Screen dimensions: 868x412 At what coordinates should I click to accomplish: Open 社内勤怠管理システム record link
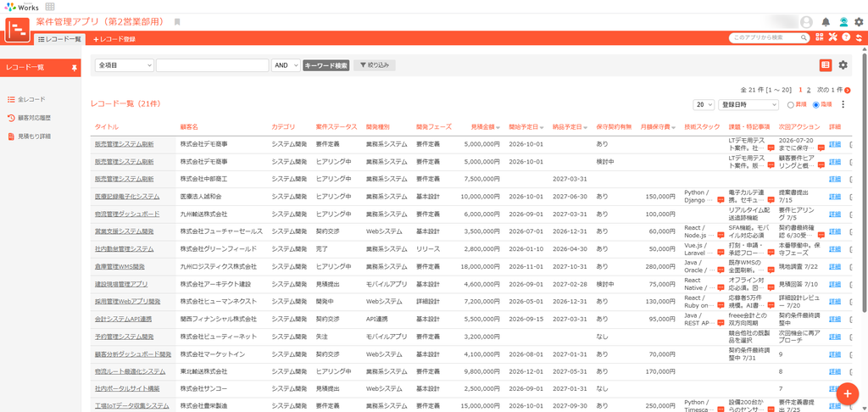[124, 248]
